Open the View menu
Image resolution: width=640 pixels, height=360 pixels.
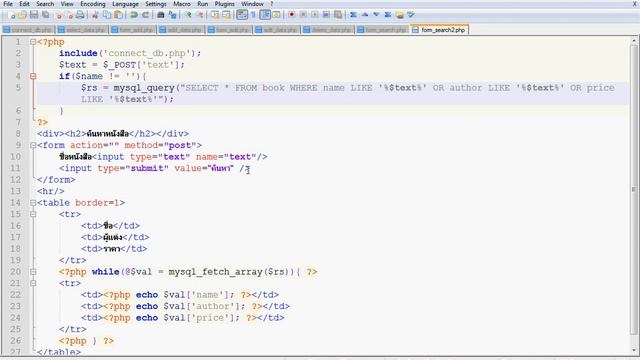point(67,4)
